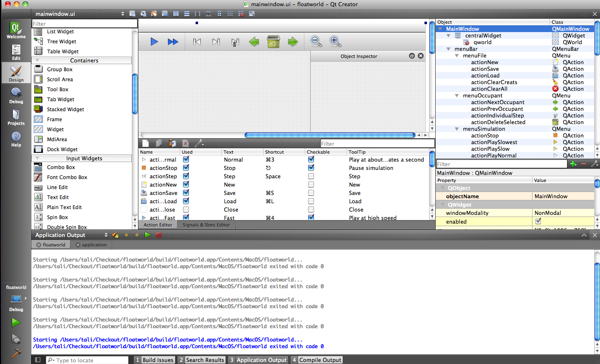Apply Lay Out Vertically
The width and height of the screenshot is (600, 364).
[187, 14]
